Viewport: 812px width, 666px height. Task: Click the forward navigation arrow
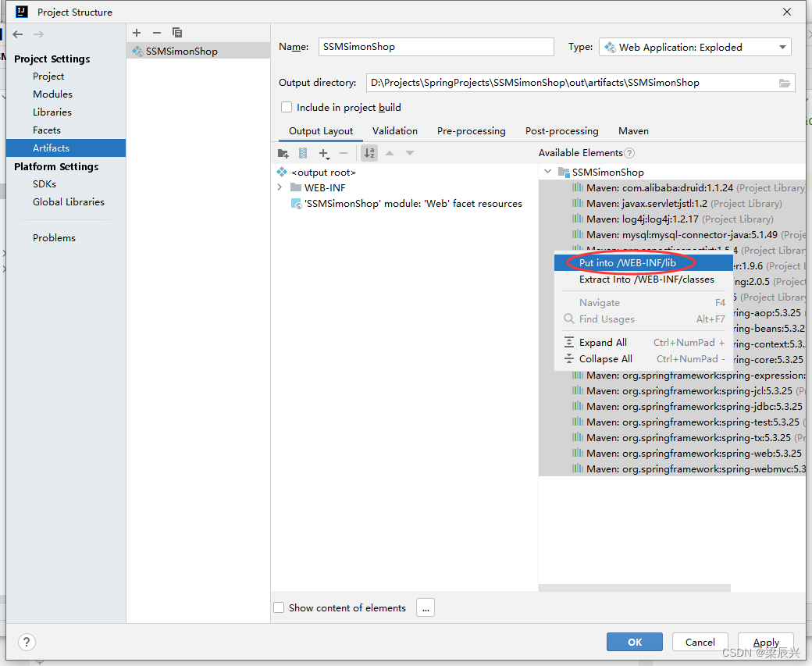click(38, 34)
